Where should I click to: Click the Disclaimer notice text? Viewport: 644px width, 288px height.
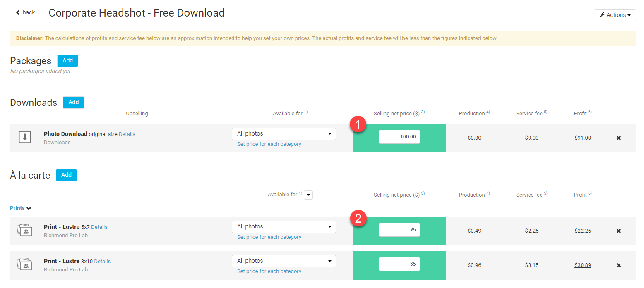pos(257,38)
